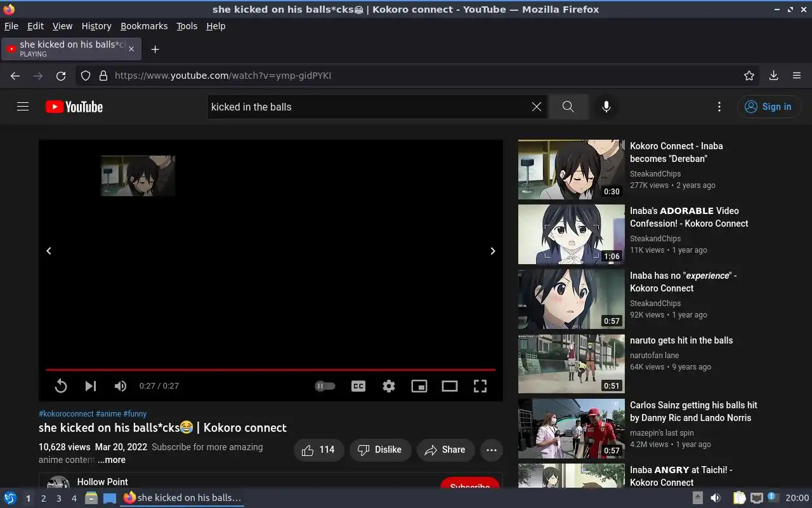Click the taskbar volume speaker icon

coord(716,498)
